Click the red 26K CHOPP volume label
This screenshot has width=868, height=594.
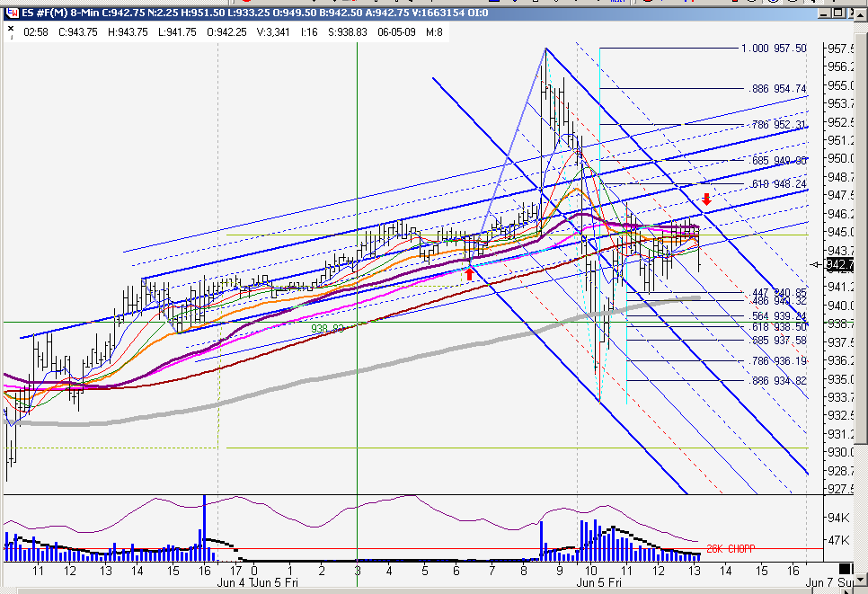coord(731,549)
